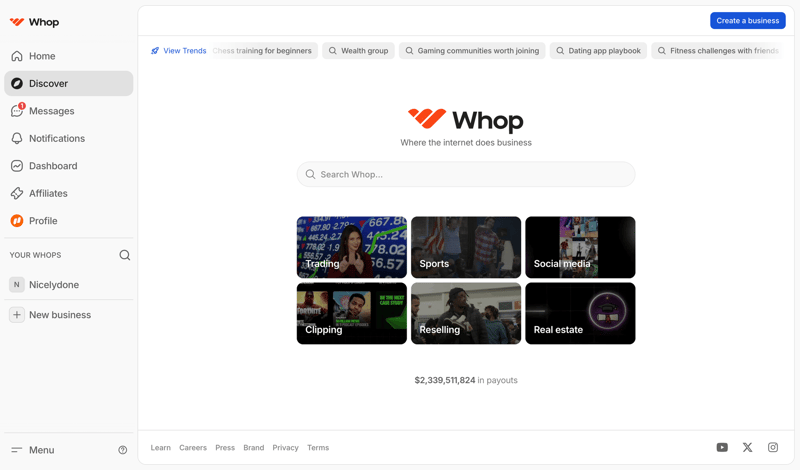
Task: Open the Brand footer link
Action: [x=254, y=448]
